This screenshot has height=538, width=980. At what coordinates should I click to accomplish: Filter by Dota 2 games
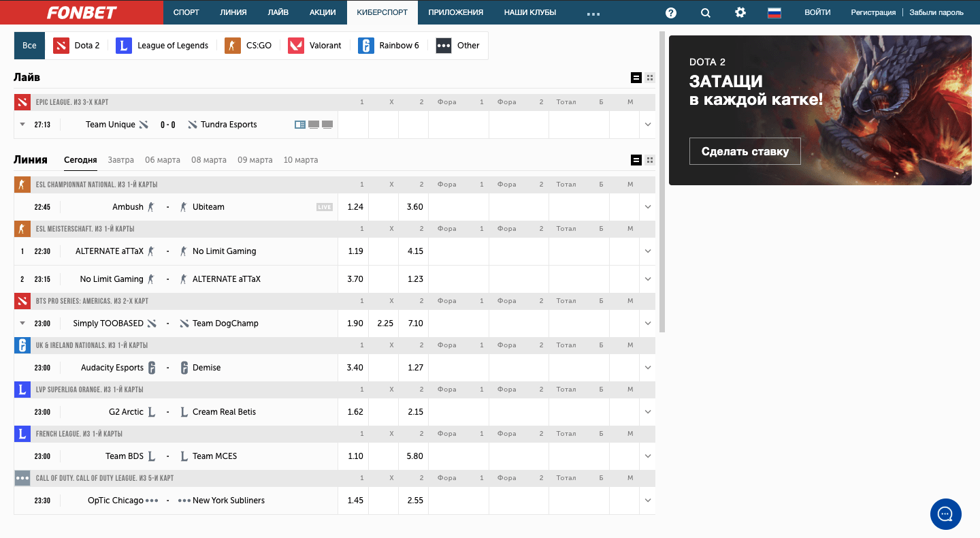76,46
